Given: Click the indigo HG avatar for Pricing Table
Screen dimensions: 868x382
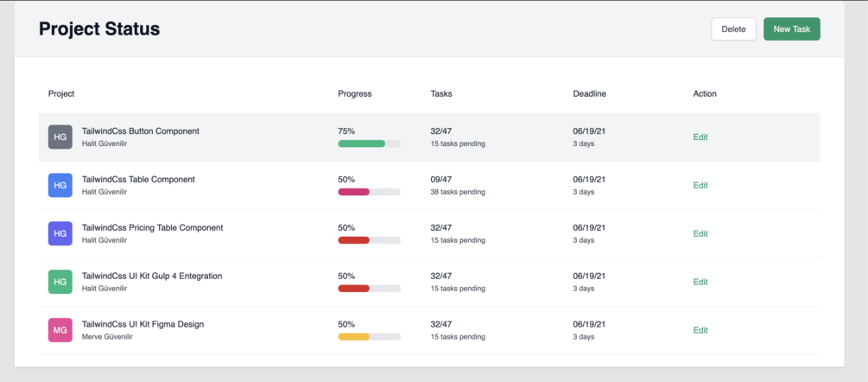Looking at the screenshot, I should tap(60, 233).
